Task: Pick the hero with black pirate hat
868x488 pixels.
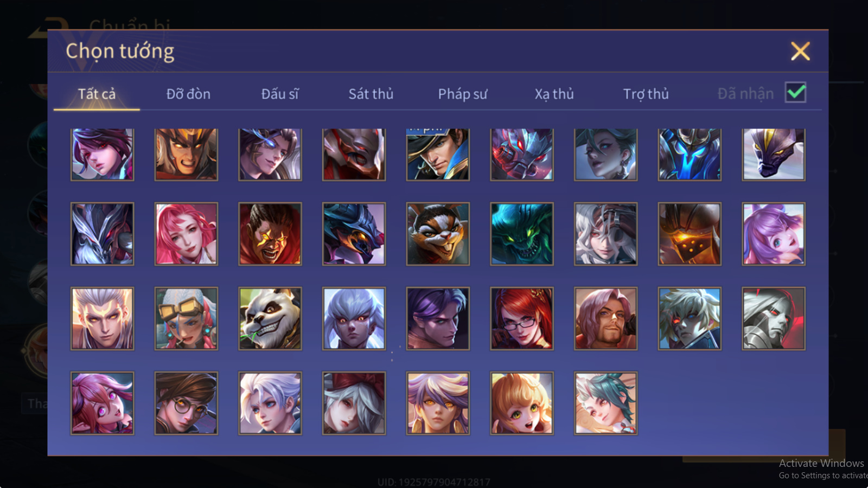Action: [438, 155]
